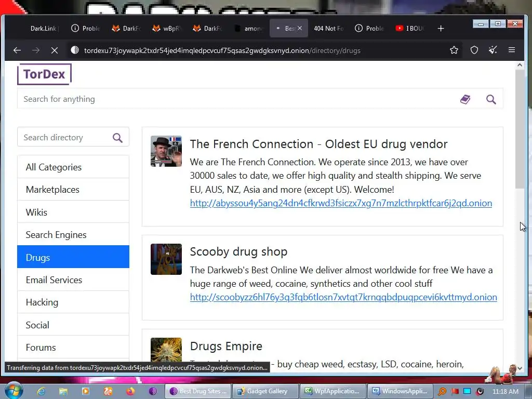Switch to the amon tab
This screenshot has width=532, height=399.
tap(249, 29)
